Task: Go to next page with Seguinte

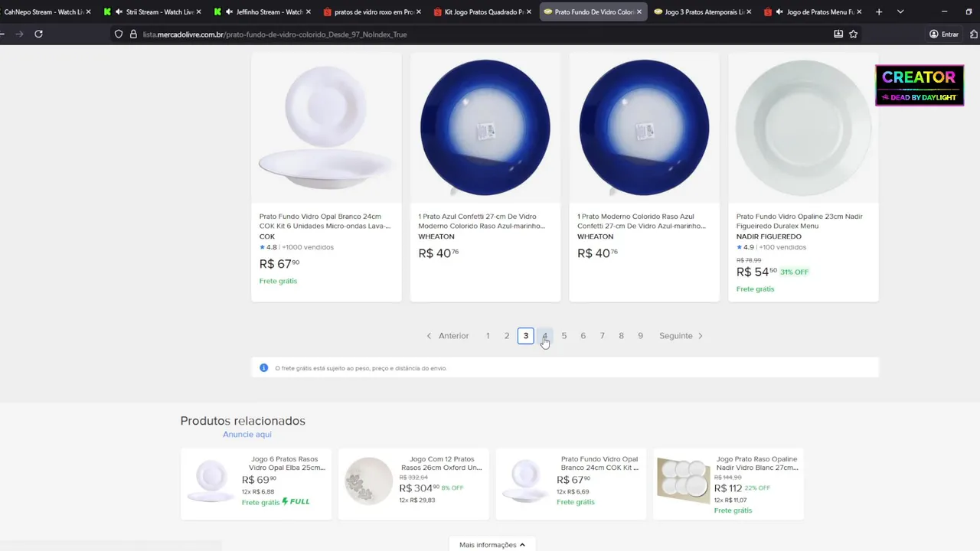Action: 681,336
